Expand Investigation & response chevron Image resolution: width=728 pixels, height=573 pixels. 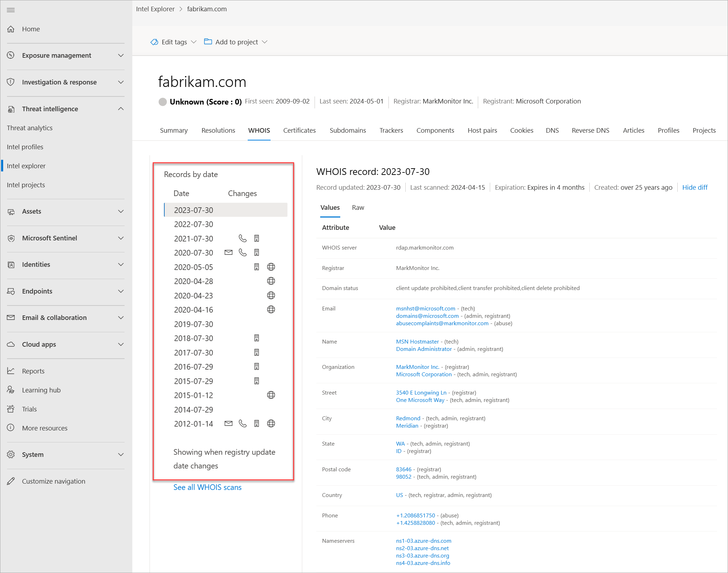(x=121, y=82)
